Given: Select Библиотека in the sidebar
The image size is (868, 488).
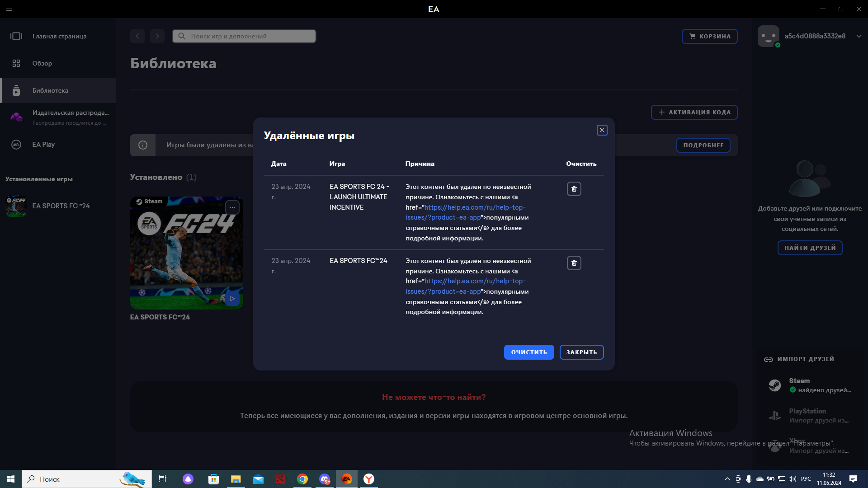Looking at the screenshot, I should [58, 90].
